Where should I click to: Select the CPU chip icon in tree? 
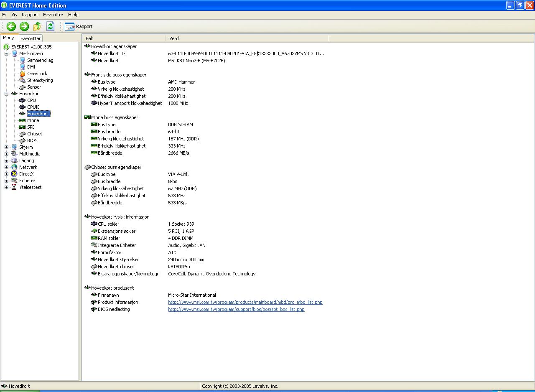tap(22, 100)
